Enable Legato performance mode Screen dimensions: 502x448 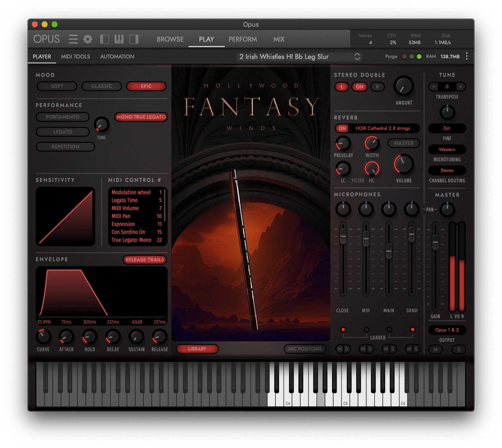[x=63, y=132]
